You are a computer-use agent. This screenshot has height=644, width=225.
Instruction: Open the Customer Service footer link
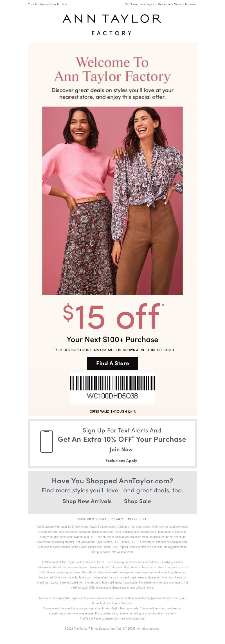tap(93, 519)
